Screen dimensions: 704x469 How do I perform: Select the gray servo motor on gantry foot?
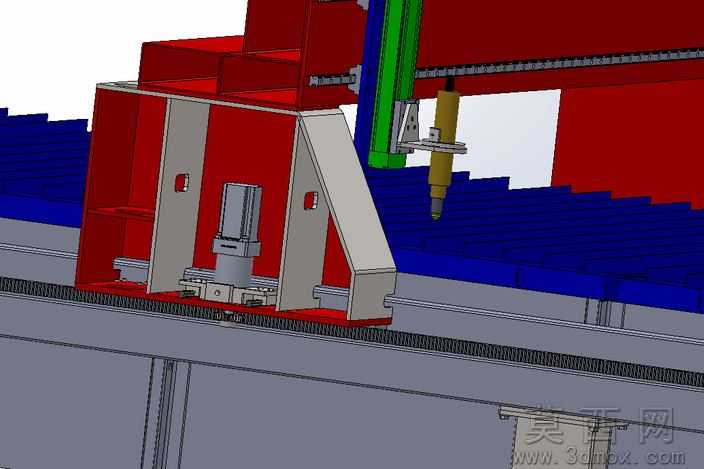[x=237, y=234]
